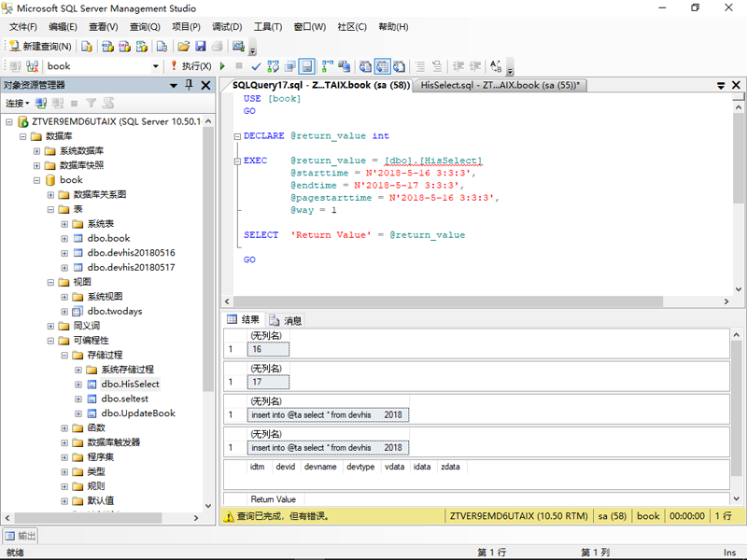The image size is (747, 560).
Task: Click the result cell containing 17
Action: (x=268, y=382)
